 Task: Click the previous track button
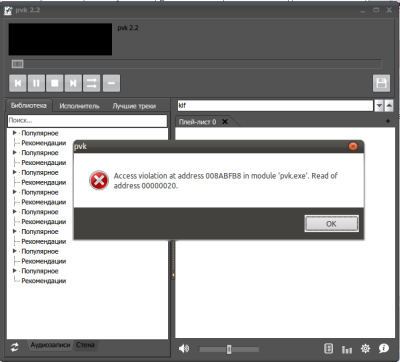18,83
